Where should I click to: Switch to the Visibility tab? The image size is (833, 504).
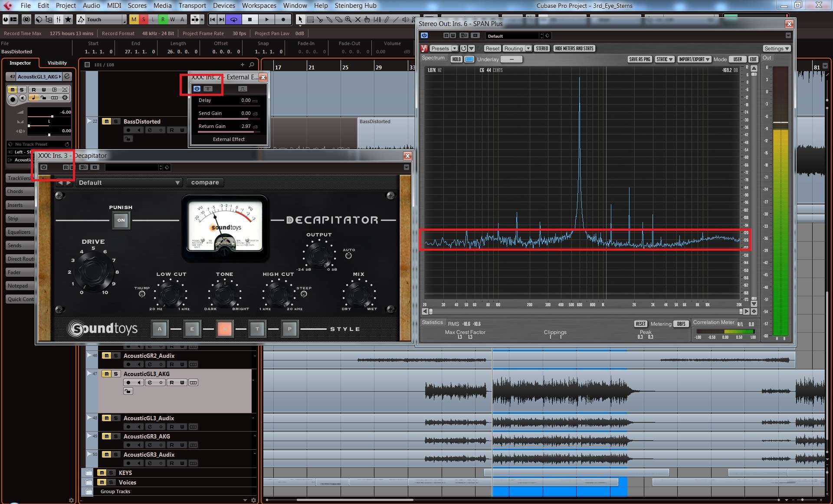[x=57, y=63]
